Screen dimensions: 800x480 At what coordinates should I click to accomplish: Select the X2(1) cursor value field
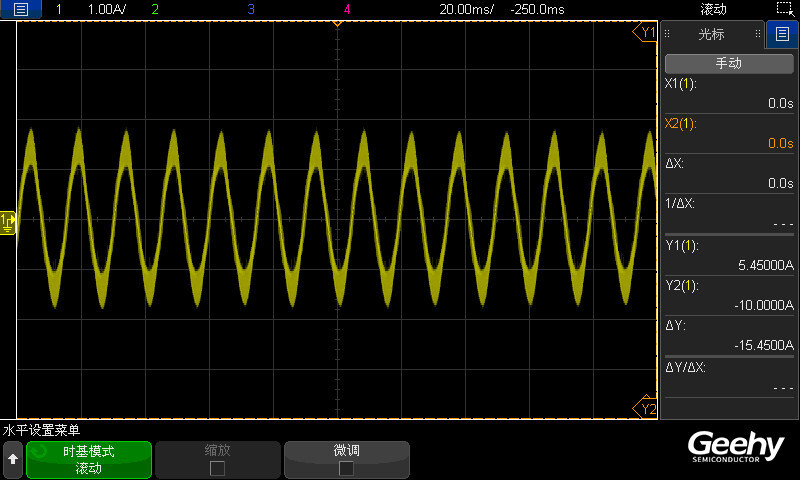tap(729, 134)
